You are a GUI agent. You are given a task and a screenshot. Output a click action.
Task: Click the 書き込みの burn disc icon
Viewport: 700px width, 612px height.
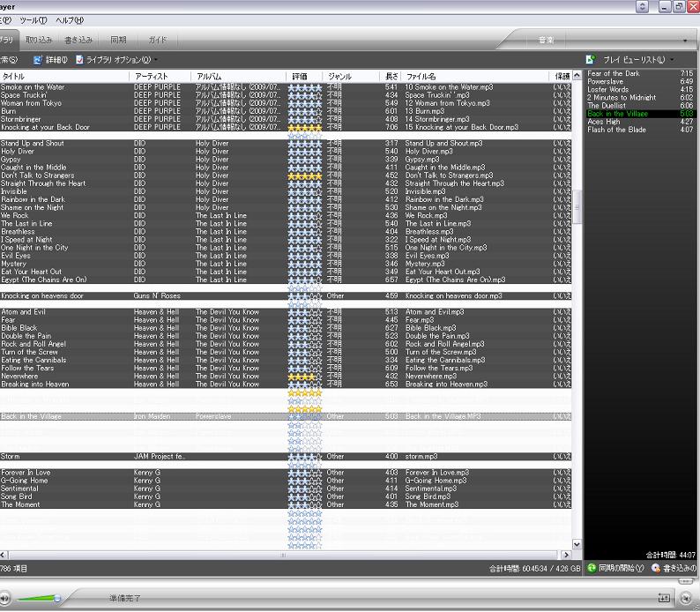[655, 568]
